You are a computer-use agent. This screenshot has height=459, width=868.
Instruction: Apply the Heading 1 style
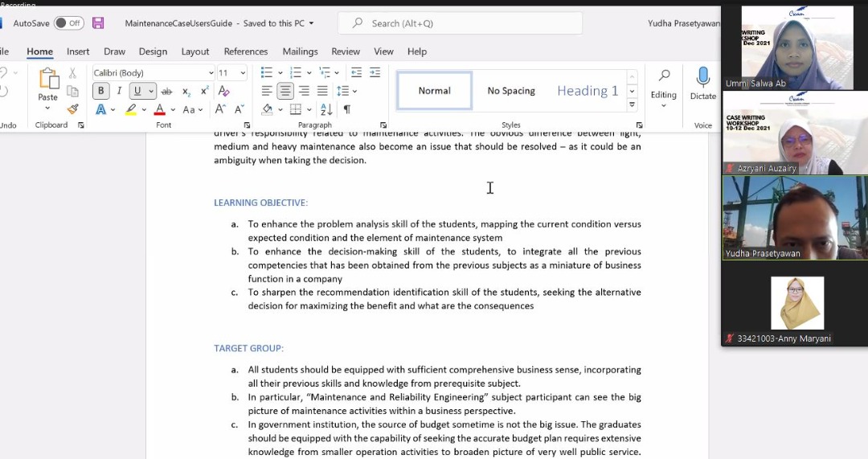coord(588,90)
